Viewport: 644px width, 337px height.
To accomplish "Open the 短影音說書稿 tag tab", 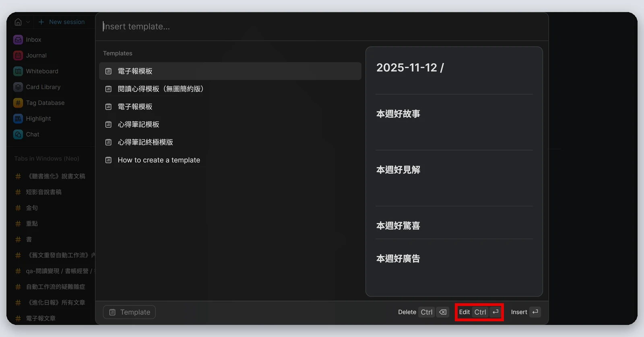I will tap(39, 192).
